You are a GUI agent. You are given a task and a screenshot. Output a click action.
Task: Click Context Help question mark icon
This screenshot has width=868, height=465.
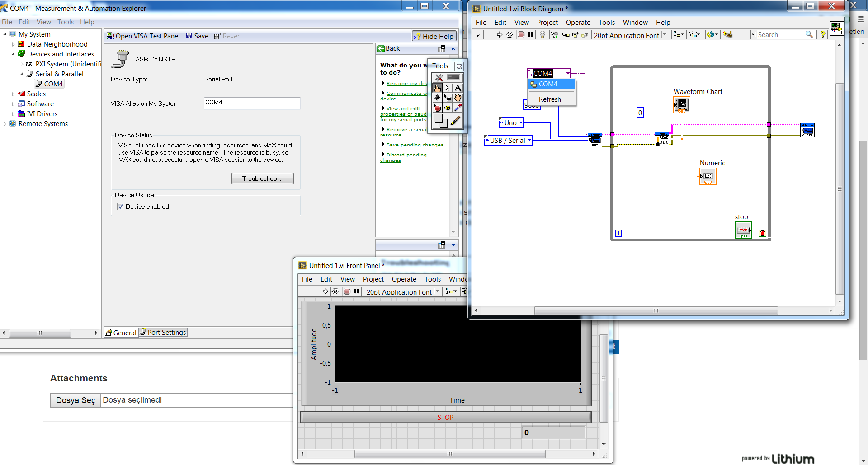823,34
